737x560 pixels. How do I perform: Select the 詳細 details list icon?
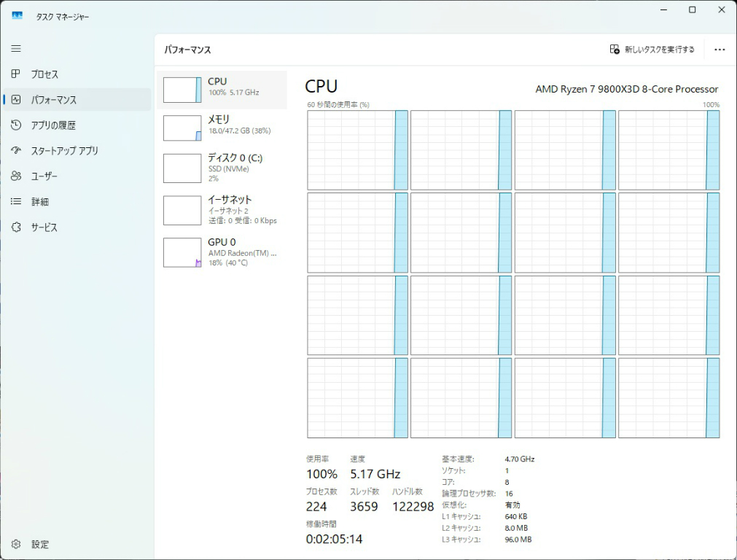[x=16, y=202]
